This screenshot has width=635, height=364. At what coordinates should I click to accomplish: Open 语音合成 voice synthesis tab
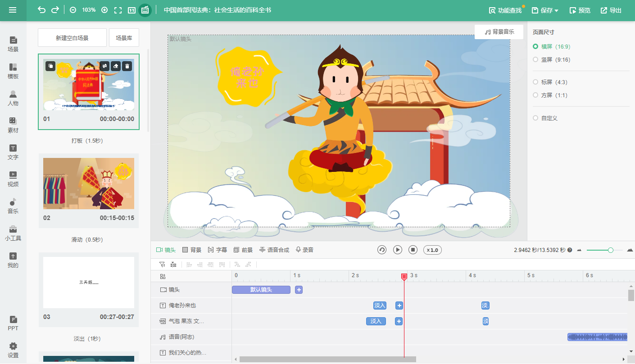click(274, 250)
